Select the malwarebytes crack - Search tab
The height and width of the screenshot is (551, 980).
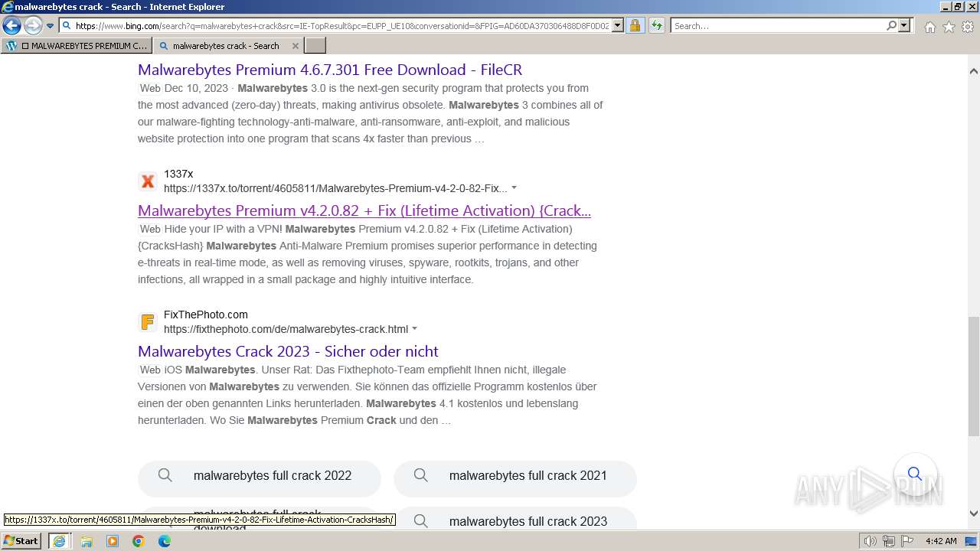pyautogui.click(x=227, y=45)
